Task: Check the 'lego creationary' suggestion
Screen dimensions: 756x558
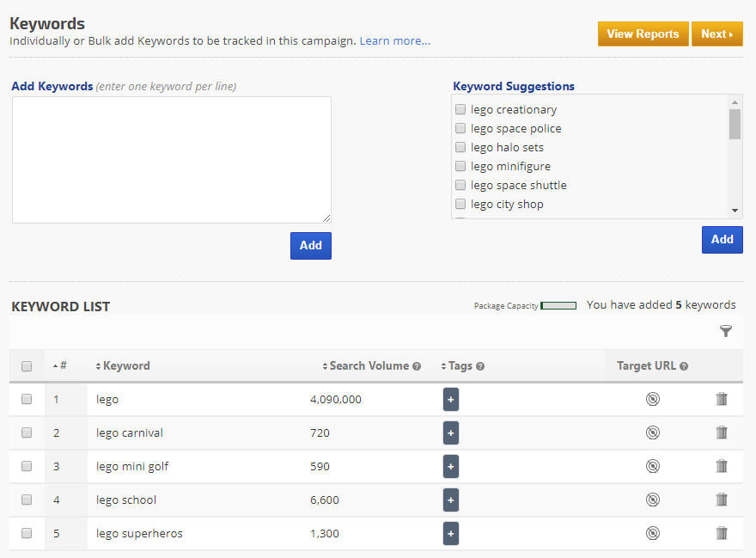Action: tap(460, 109)
